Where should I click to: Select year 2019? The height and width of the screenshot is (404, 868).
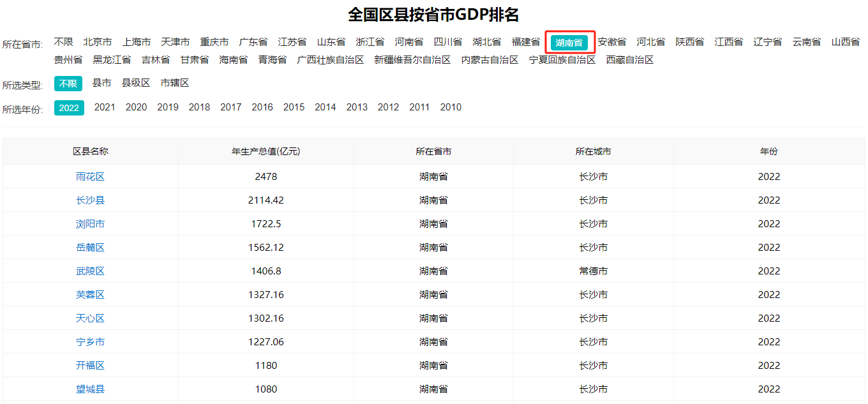(x=168, y=107)
